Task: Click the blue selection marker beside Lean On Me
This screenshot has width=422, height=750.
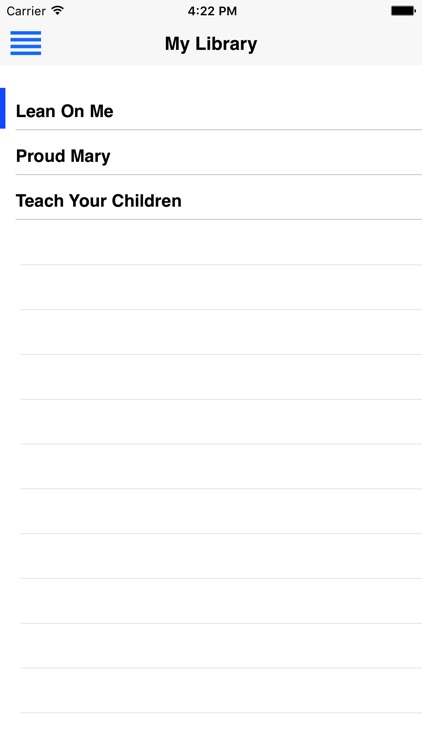Action: [2, 108]
